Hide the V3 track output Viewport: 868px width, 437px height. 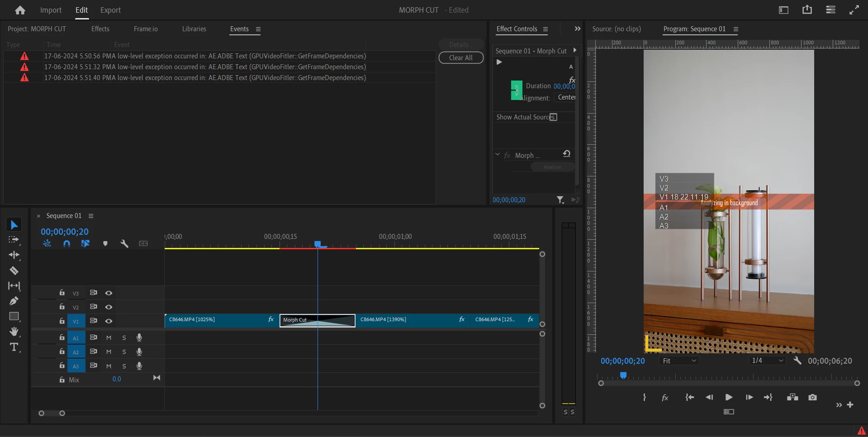pyautogui.click(x=109, y=293)
